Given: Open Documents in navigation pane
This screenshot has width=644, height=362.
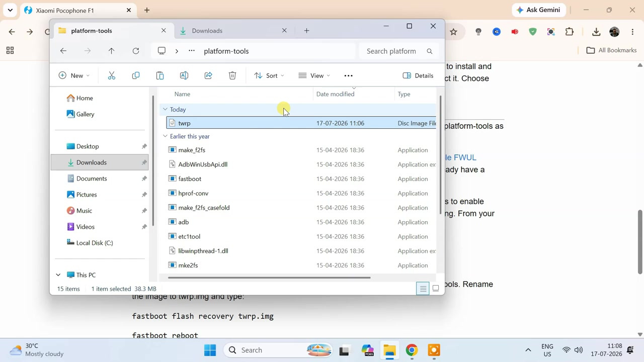Looking at the screenshot, I should pyautogui.click(x=100, y=178).
